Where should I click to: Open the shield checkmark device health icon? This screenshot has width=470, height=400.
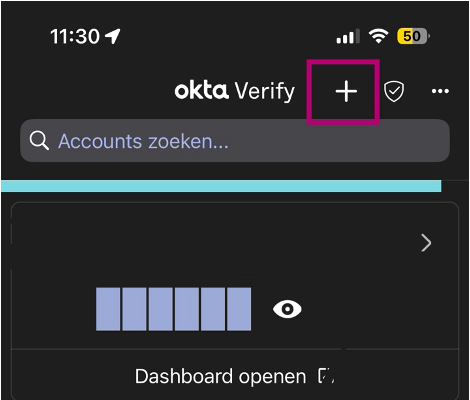coord(394,91)
